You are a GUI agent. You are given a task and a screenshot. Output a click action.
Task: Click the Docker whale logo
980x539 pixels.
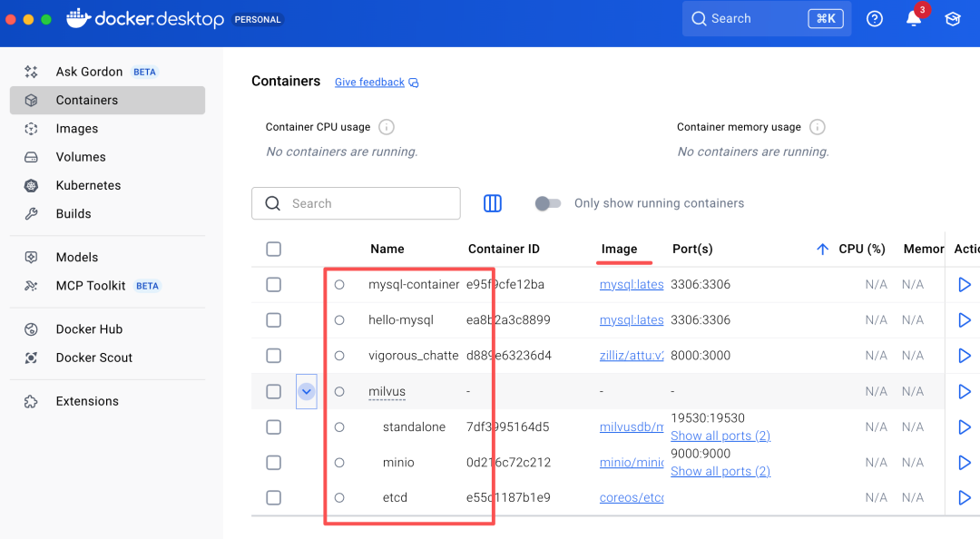[78, 18]
